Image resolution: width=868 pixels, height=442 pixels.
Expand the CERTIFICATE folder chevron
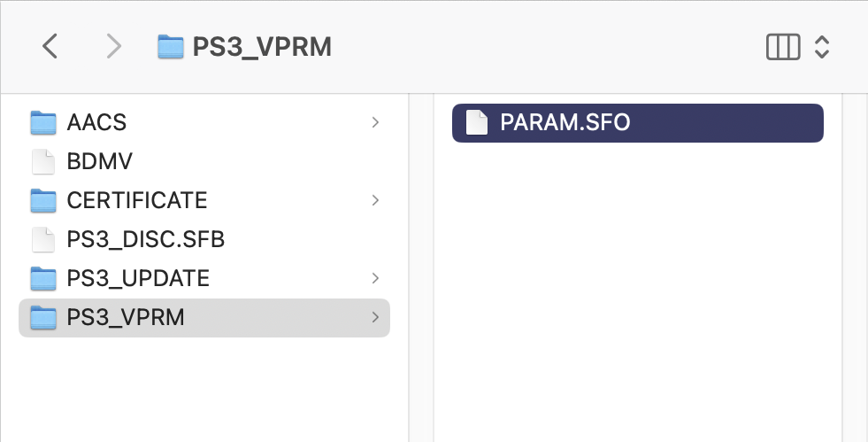coord(375,200)
